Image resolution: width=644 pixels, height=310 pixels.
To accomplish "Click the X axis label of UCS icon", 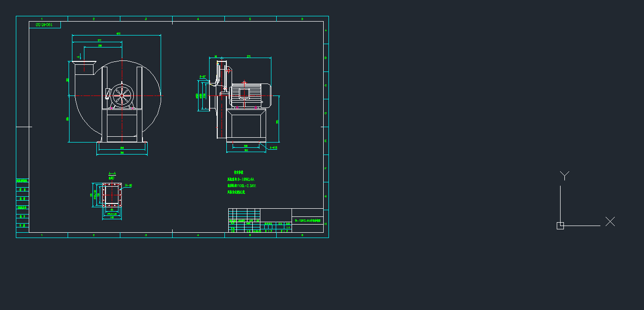I will tap(610, 221).
